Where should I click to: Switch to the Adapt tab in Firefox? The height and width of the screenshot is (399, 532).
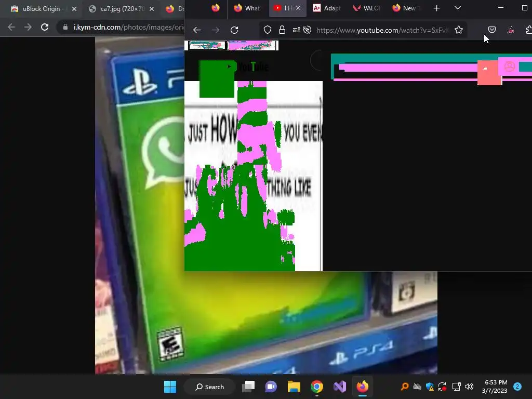(326, 8)
